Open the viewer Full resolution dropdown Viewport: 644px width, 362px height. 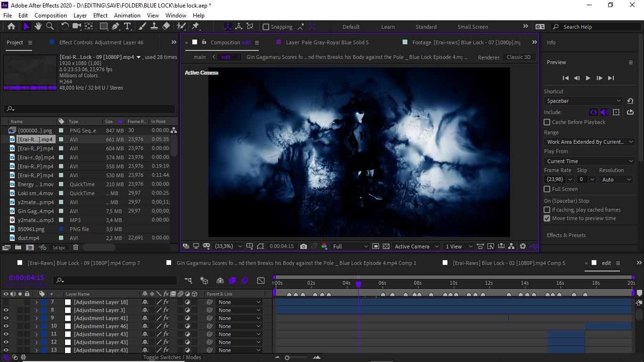pos(350,246)
